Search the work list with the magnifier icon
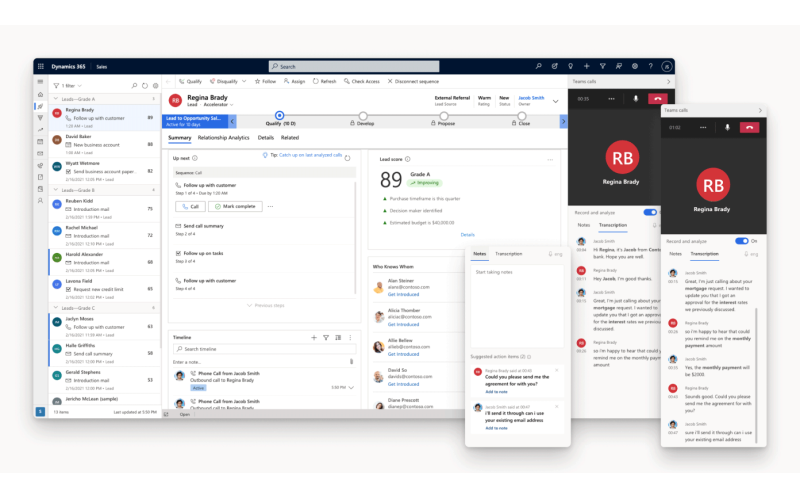 [x=134, y=86]
